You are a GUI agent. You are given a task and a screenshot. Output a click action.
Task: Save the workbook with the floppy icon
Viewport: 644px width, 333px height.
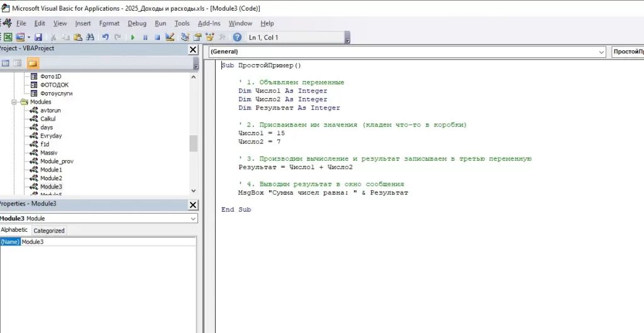coord(38,37)
